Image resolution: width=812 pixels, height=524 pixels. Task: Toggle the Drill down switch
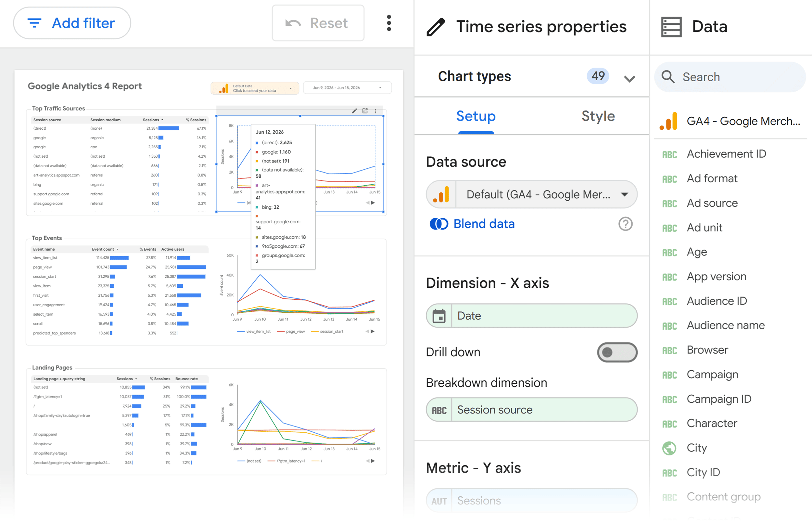617,352
